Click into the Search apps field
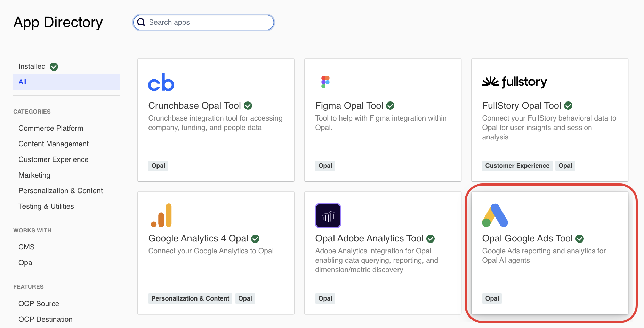644x328 pixels. (x=209, y=23)
